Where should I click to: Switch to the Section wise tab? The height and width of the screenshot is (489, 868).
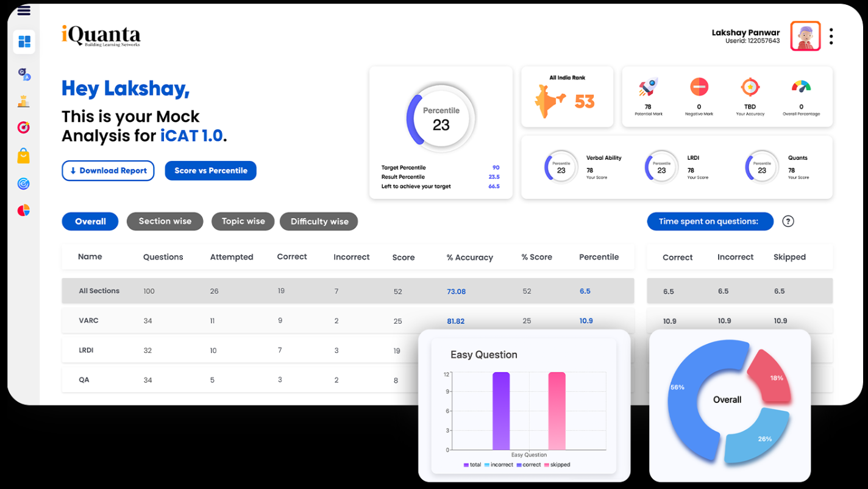point(165,221)
